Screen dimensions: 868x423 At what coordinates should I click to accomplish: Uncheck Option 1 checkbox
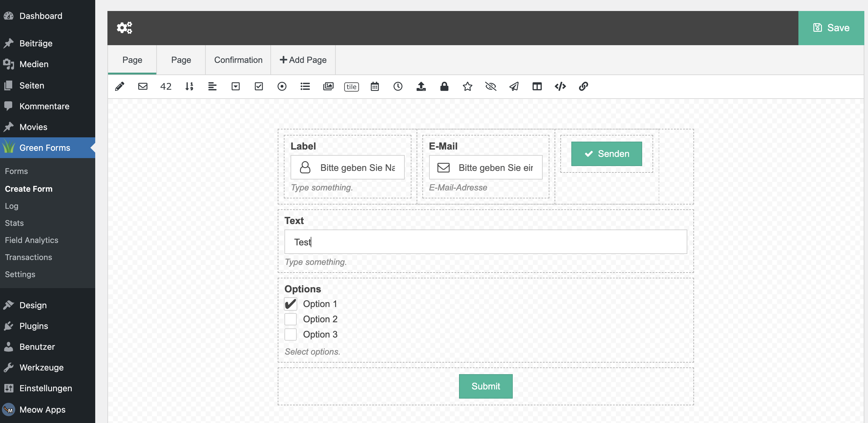291,304
